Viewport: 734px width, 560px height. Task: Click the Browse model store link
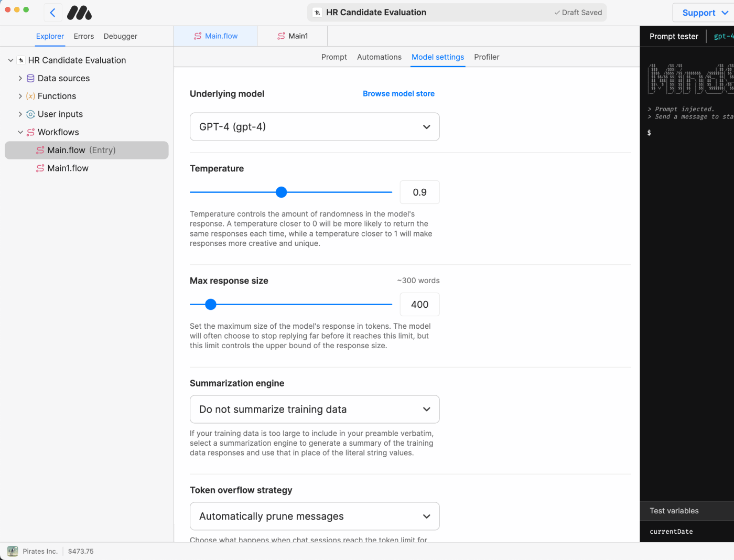[398, 94]
